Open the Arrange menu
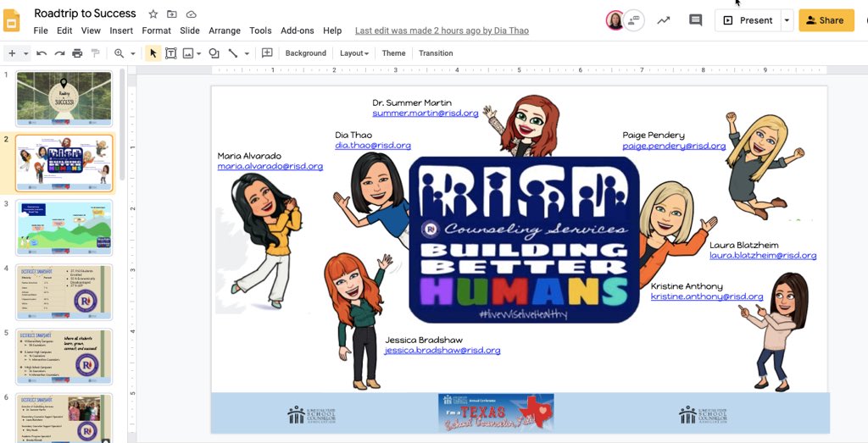 point(224,31)
